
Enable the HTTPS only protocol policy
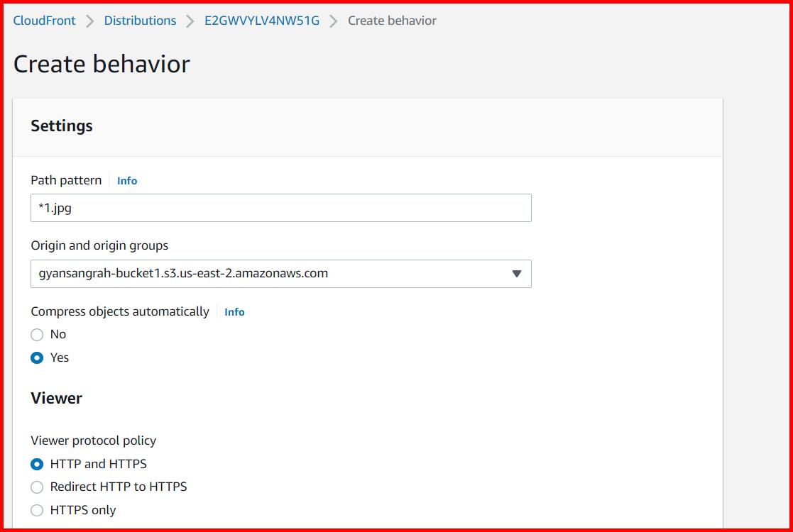tap(37, 509)
